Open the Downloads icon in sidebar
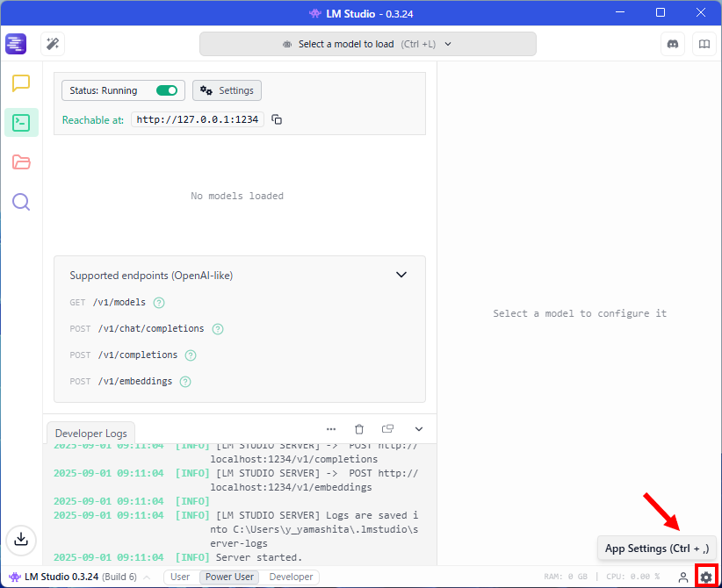722x588 pixels. (21, 539)
